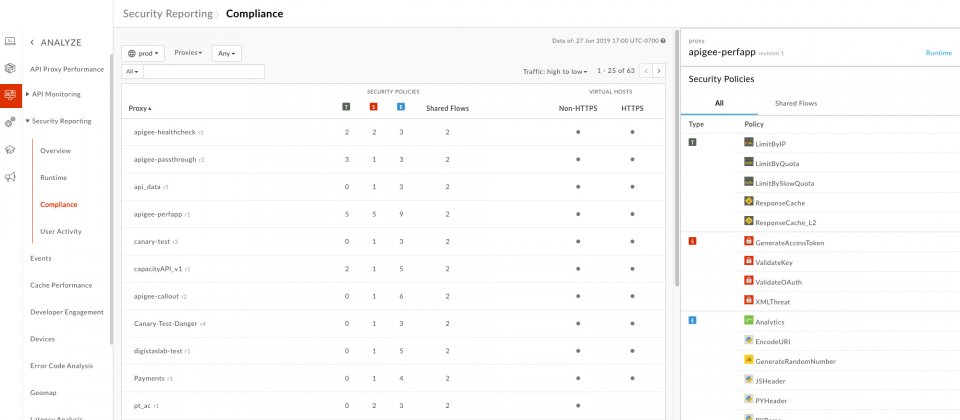The width and height of the screenshot is (960, 420).
Task: Click the proxy search input field
Action: (x=204, y=72)
